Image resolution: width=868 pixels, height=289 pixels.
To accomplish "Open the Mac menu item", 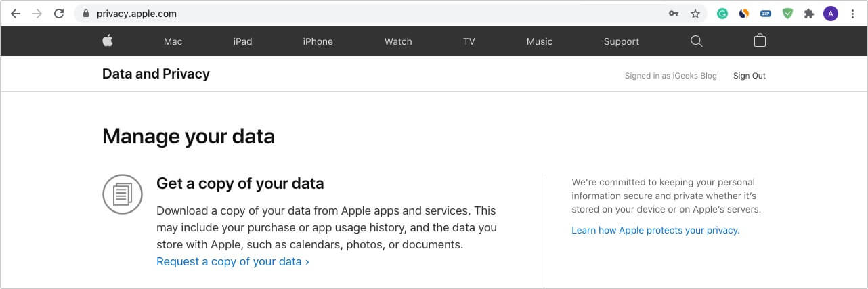I will coord(173,41).
